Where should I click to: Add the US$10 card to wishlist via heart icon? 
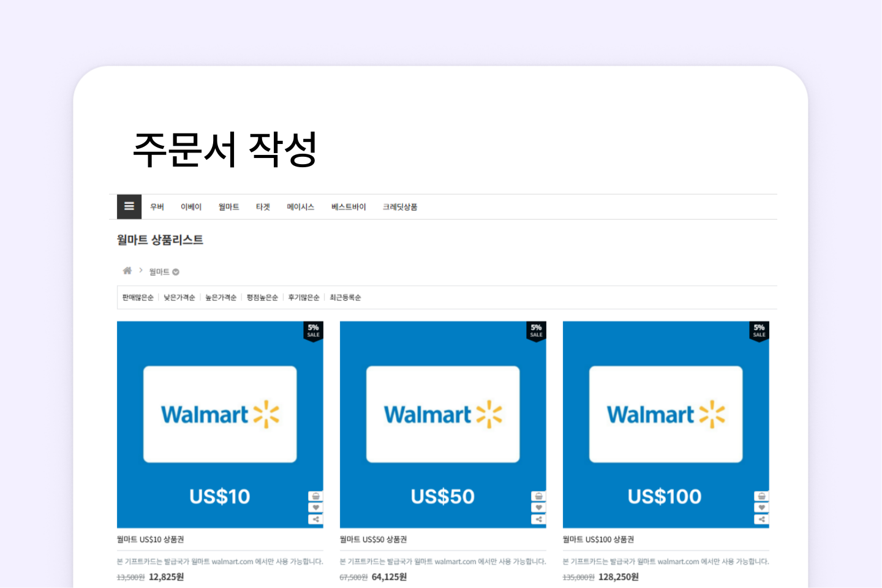click(x=315, y=508)
